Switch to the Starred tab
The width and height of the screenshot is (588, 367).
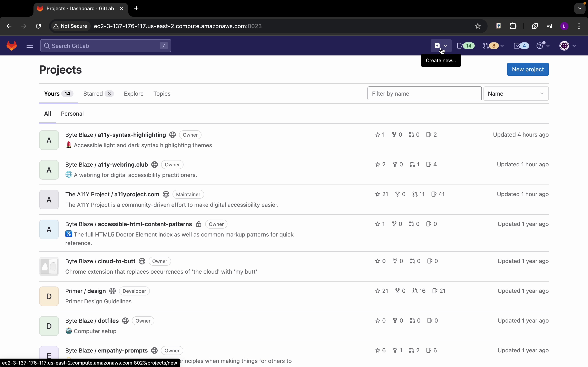pyautogui.click(x=98, y=94)
